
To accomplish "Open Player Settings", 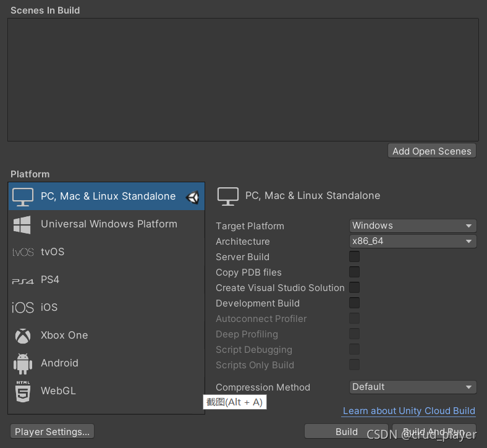I will [x=52, y=431].
